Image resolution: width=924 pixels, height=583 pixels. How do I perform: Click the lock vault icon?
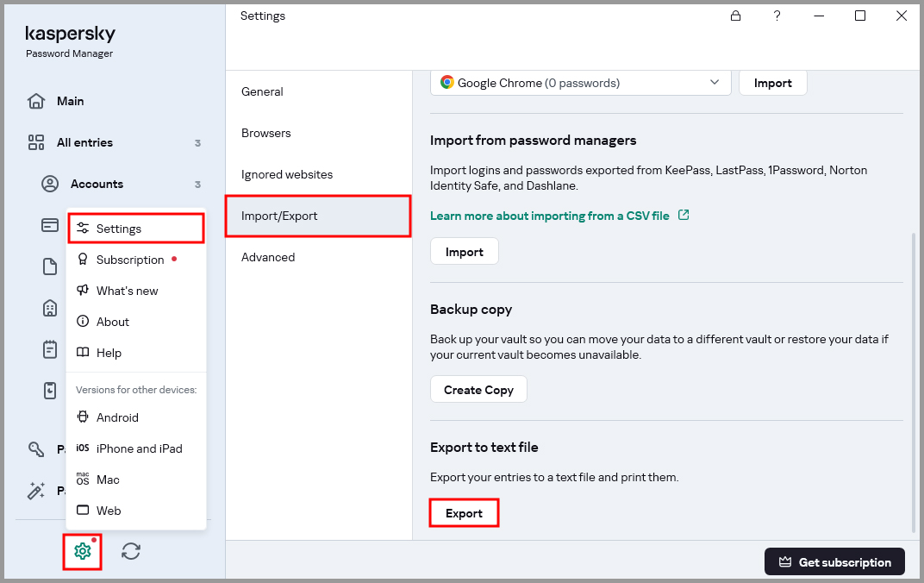tap(735, 16)
